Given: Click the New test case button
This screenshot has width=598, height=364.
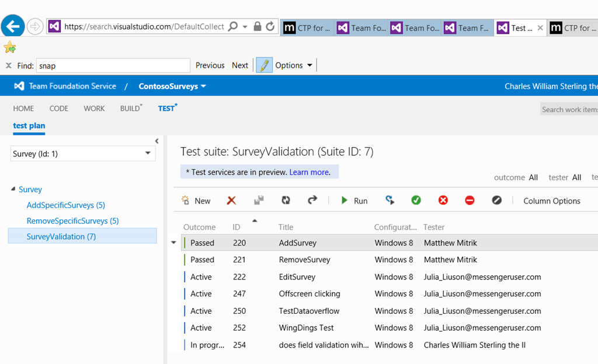Looking at the screenshot, I should 196,200.
